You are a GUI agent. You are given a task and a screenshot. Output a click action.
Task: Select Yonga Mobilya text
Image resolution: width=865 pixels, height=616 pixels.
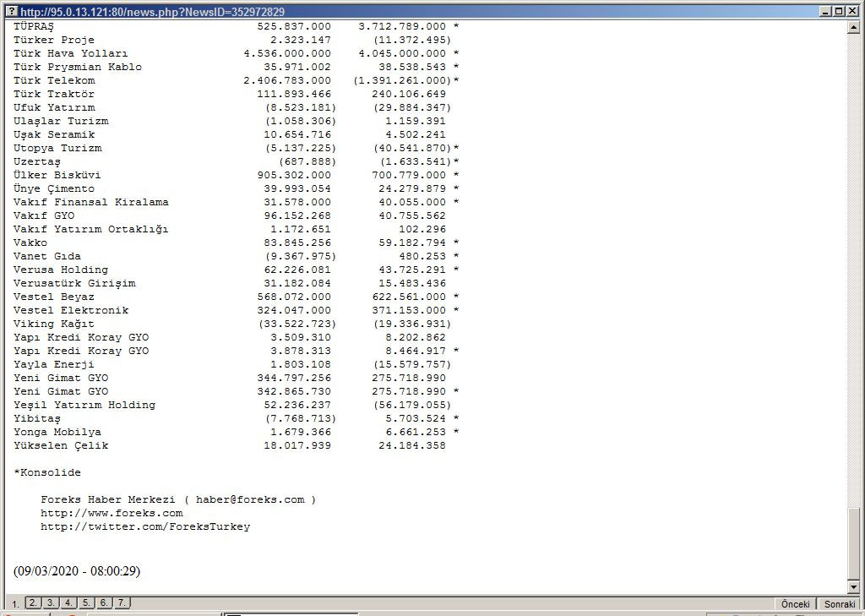[x=57, y=432]
